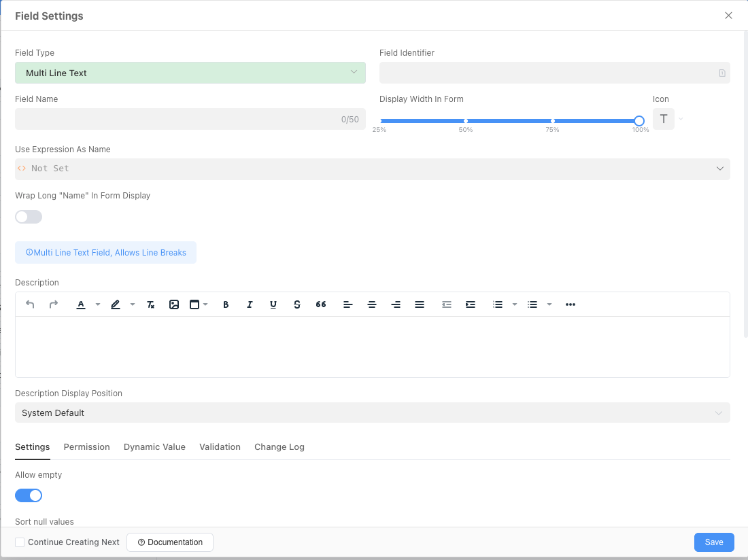Click the insert image icon

(174, 304)
